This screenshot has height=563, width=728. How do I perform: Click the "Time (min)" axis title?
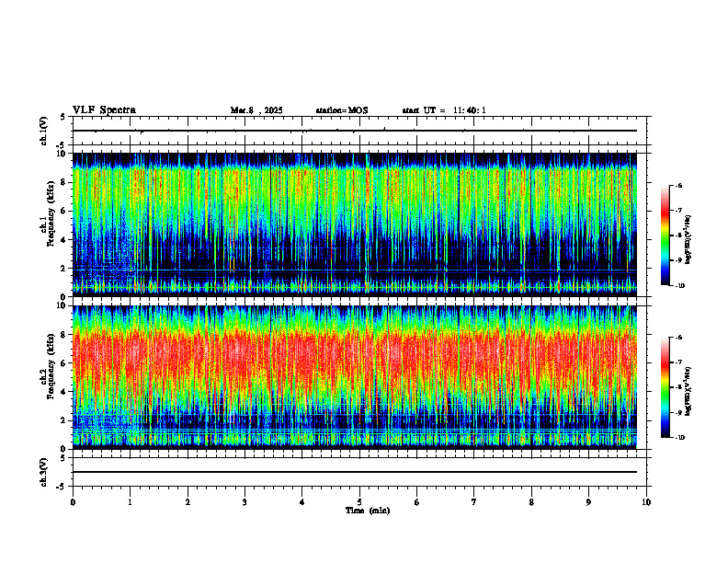click(368, 511)
